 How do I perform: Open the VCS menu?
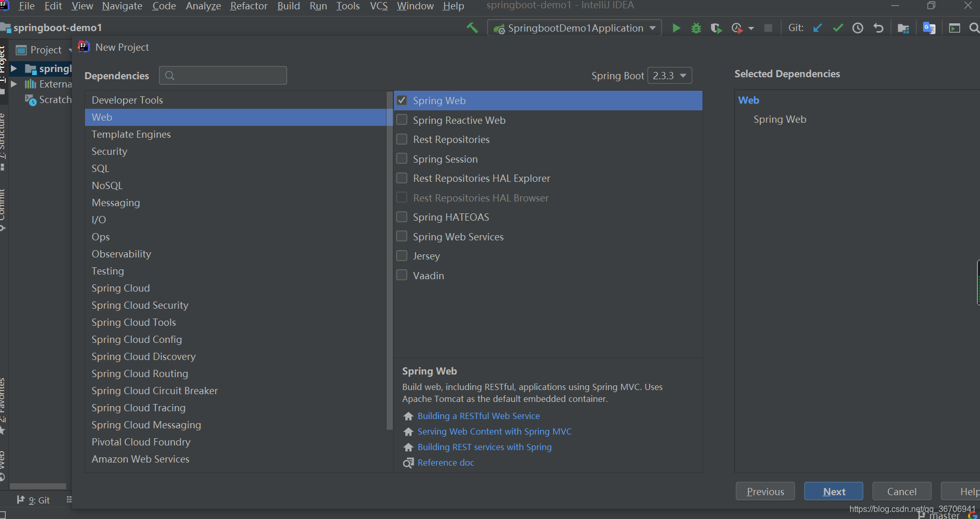pos(379,6)
